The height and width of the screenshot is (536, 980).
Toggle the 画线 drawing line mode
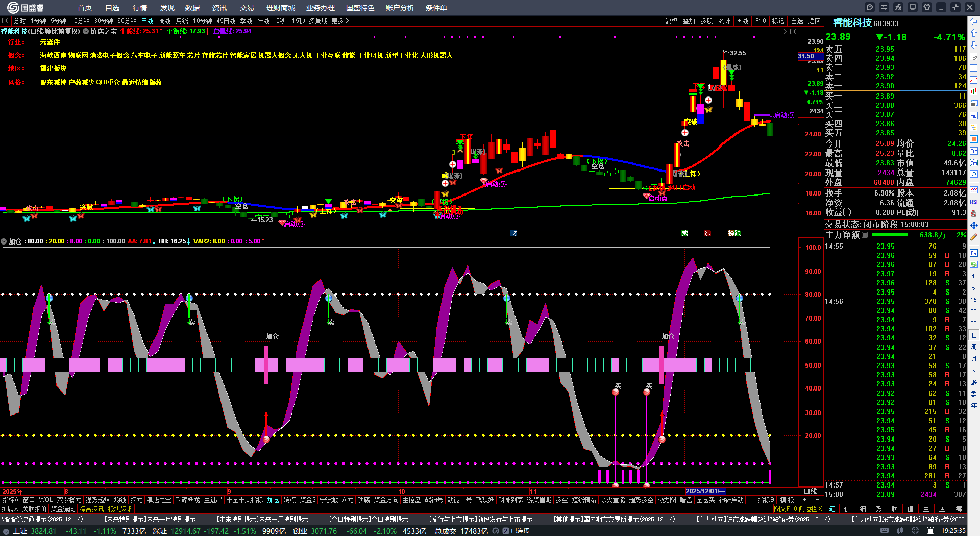pyautogui.click(x=742, y=21)
